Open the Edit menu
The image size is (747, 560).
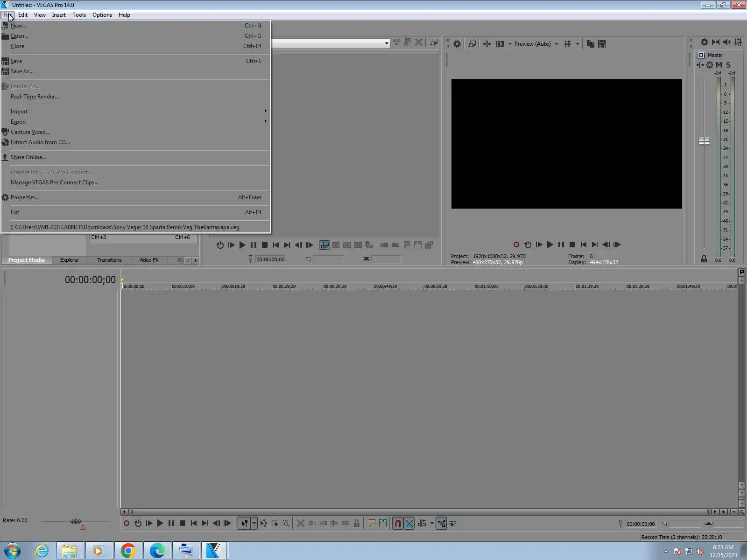pos(23,15)
